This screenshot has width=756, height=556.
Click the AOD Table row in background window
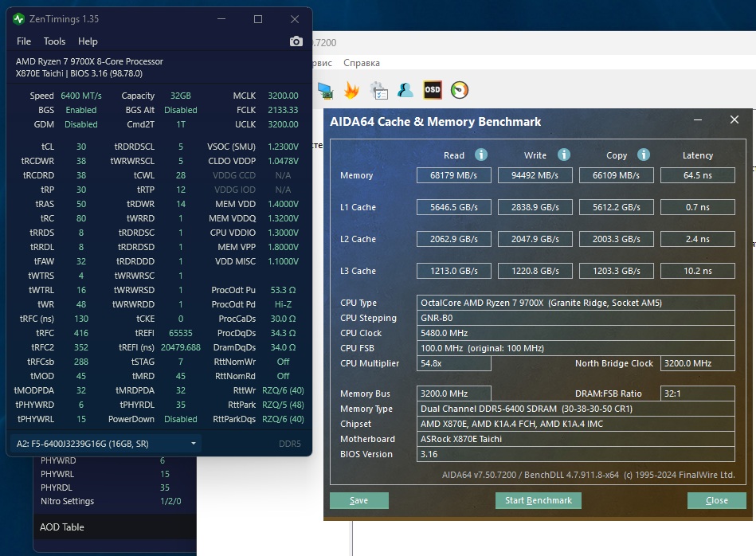pyautogui.click(x=115, y=527)
